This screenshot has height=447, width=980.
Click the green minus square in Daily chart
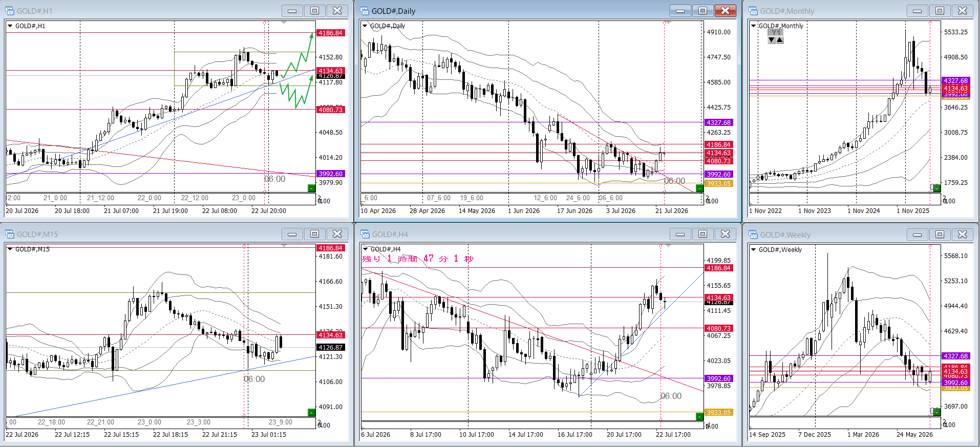point(699,188)
